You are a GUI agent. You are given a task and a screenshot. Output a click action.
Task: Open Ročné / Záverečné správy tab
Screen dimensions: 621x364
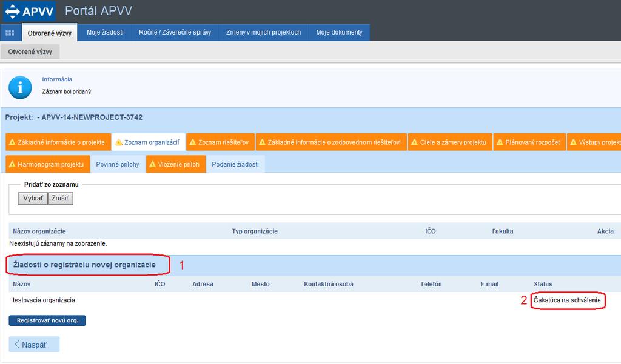[x=175, y=33]
